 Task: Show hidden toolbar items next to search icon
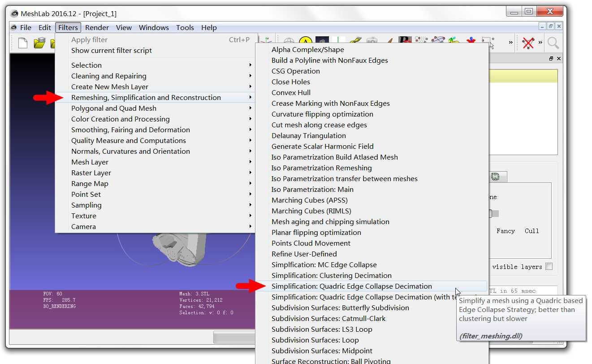540,43
